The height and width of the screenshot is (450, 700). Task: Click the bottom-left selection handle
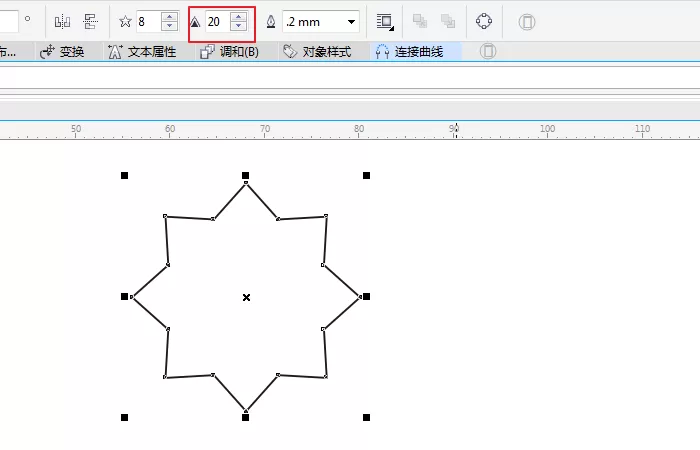[125, 417]
